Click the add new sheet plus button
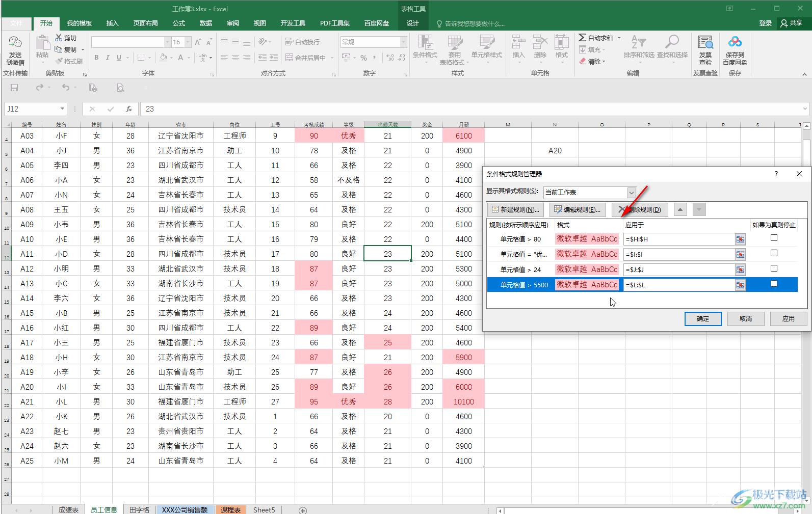Viewport: 812px width, 514px height. (x=302, y=510)
